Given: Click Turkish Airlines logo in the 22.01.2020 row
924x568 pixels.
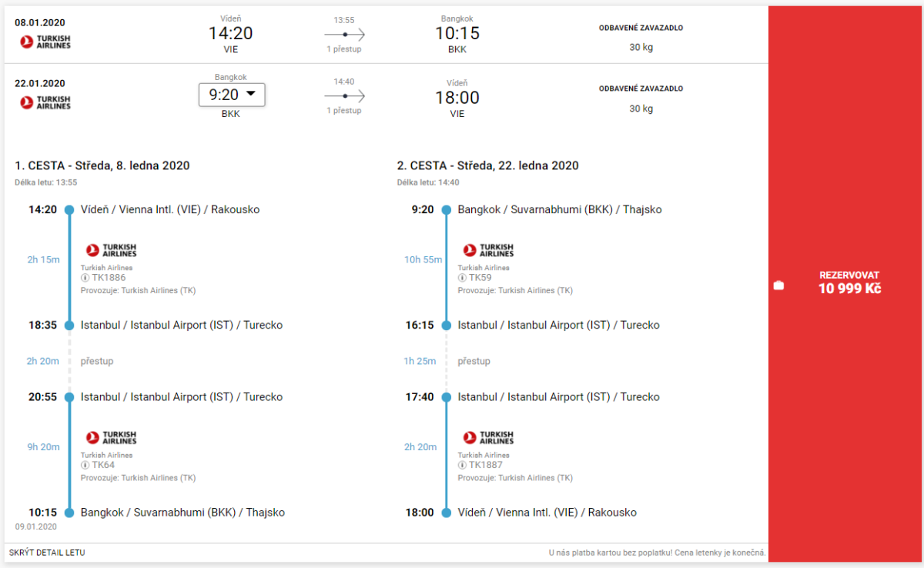Looking at the screenshot, I should pos(45,102).
